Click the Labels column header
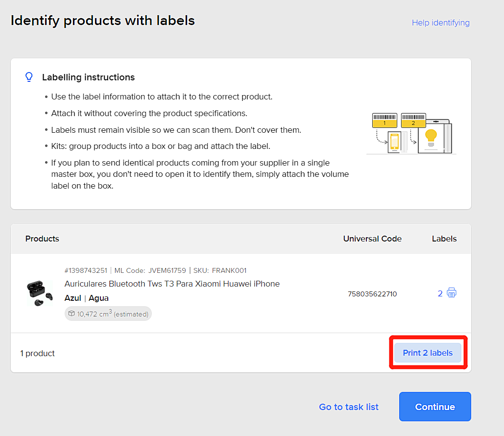Image resolution: width=504 pixels, height=436 pixels. pos(444,239)
